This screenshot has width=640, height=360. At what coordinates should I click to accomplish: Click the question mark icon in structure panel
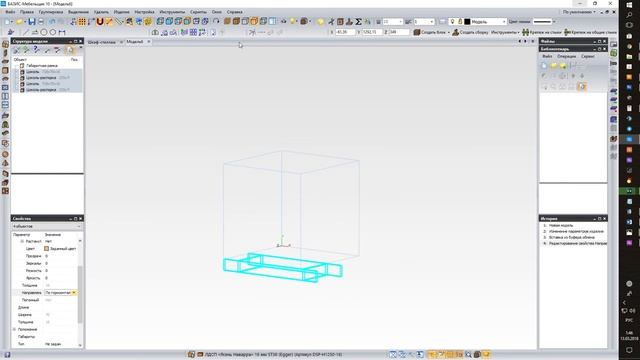pos(36,50)
